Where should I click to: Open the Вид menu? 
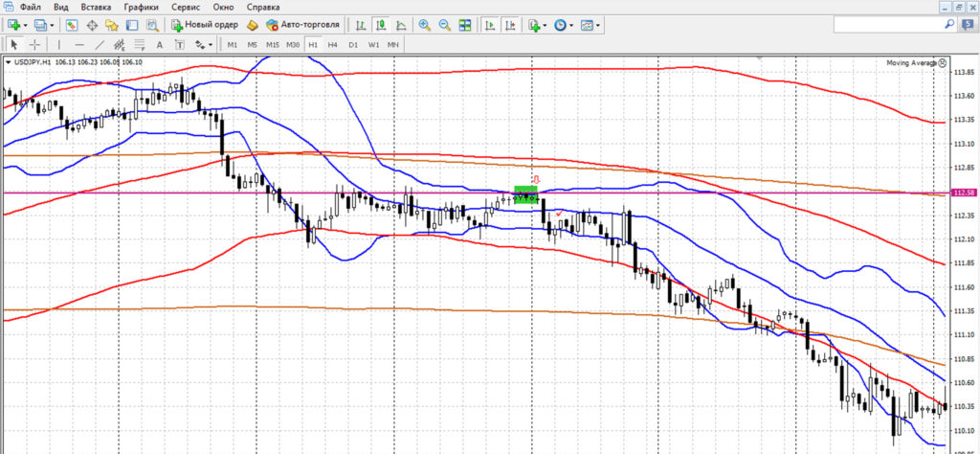60,7
